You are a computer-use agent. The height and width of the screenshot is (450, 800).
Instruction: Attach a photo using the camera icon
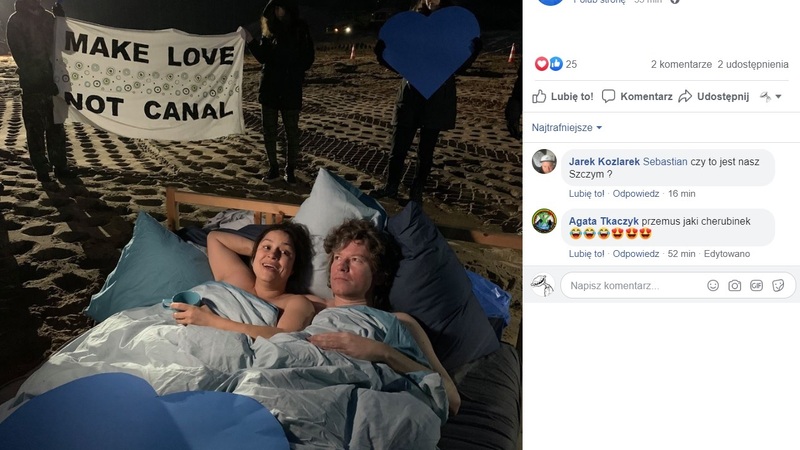point(734,286)
